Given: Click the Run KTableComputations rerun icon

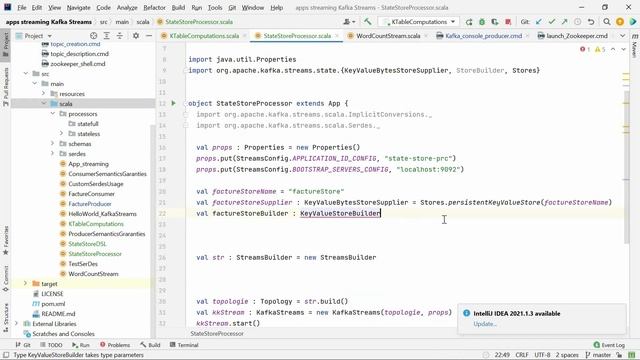Looking at the screenshot, I should click(469, 22).
